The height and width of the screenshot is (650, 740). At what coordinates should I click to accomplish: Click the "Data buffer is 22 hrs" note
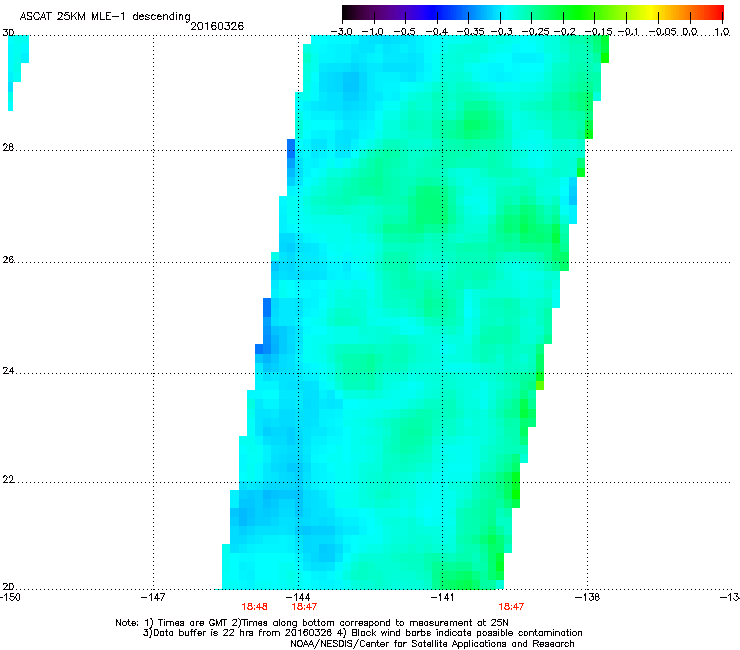pyautogui.click(x=362, y=633)
